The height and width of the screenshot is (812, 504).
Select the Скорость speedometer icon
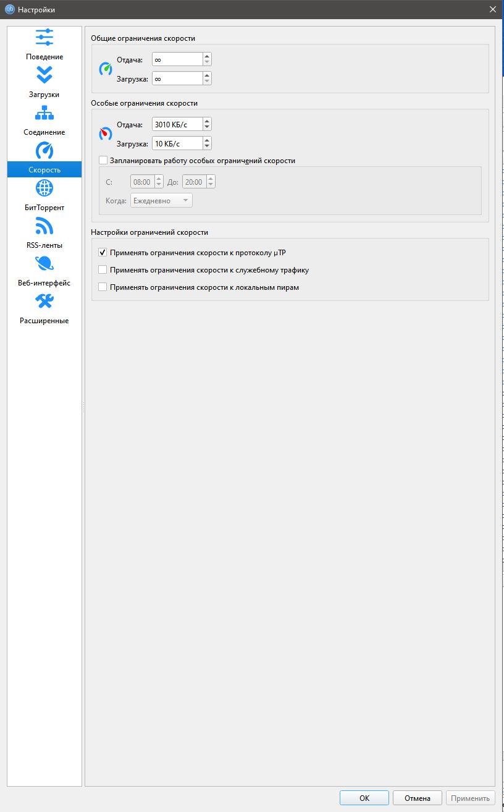coord(44,151)
